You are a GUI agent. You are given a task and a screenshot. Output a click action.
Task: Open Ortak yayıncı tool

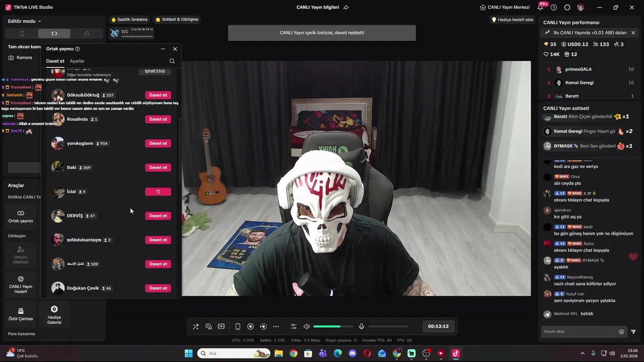[21, 216]
